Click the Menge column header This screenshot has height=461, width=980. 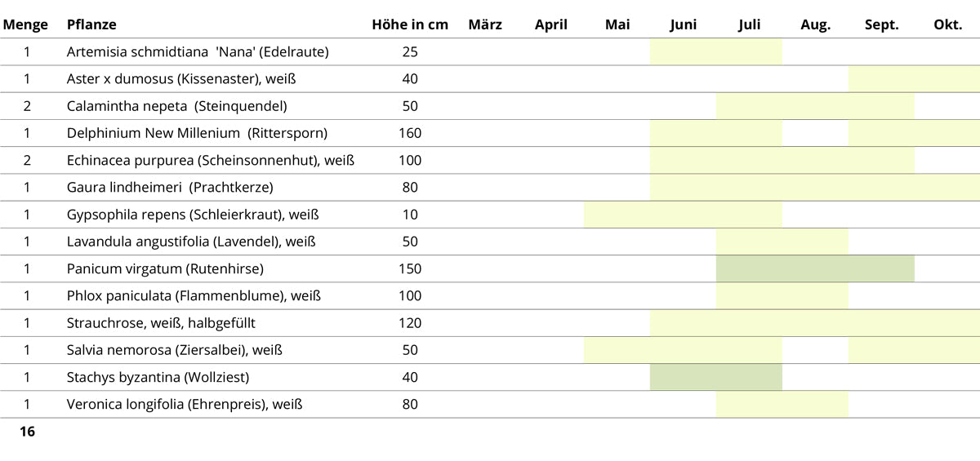coord(25,24)
